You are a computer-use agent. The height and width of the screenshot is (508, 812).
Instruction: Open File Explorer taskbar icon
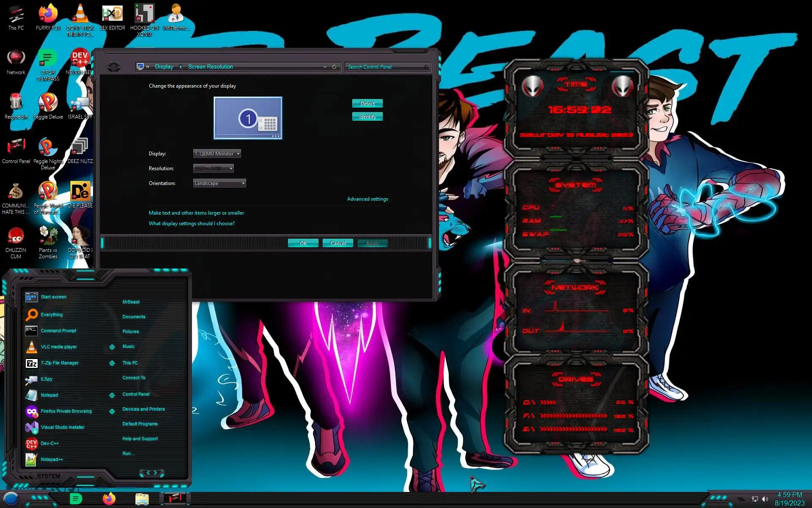coord(142,499)
